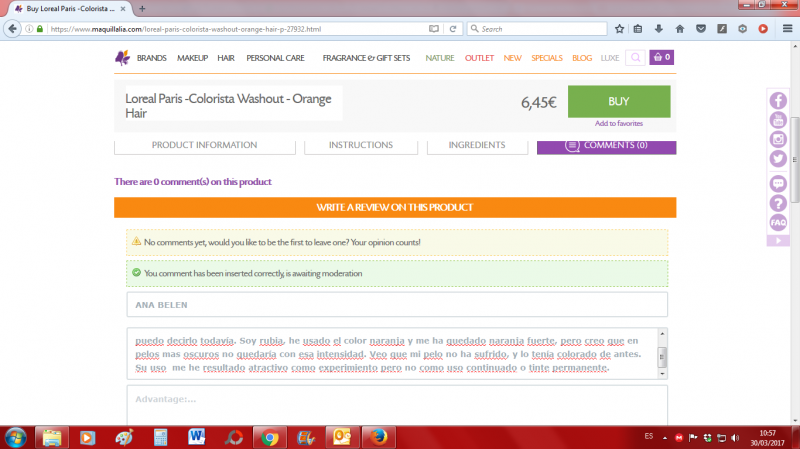The width and height of the screenshot is (800, 449).
Task: Switch to COMMENTS (0) tab
Action: [607, 146]
